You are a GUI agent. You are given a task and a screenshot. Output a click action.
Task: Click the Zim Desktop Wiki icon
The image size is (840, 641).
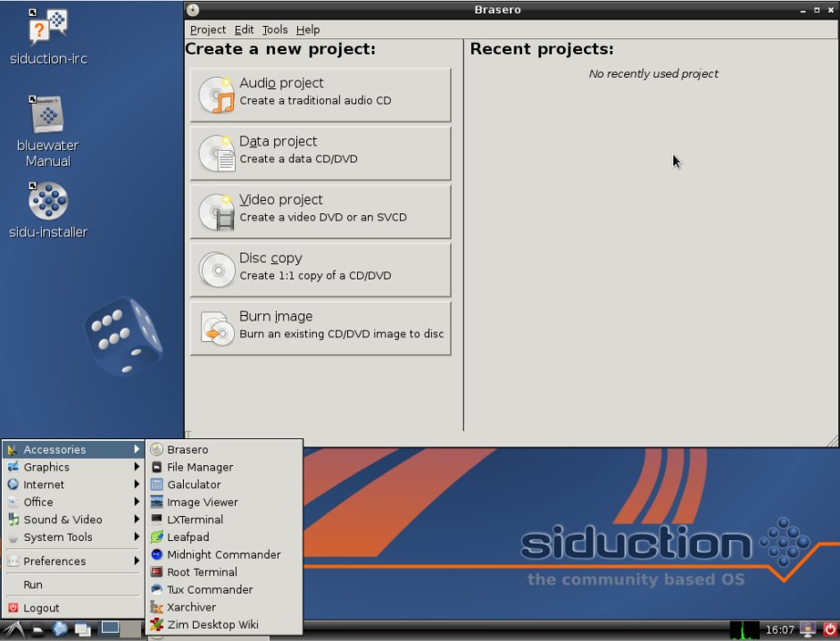click(x=156, y=624)
